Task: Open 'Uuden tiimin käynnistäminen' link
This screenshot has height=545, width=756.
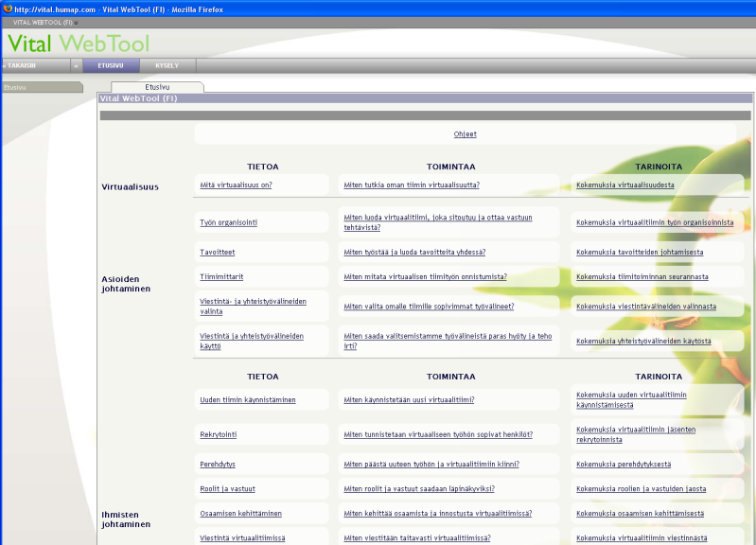Action: point(247,400)
